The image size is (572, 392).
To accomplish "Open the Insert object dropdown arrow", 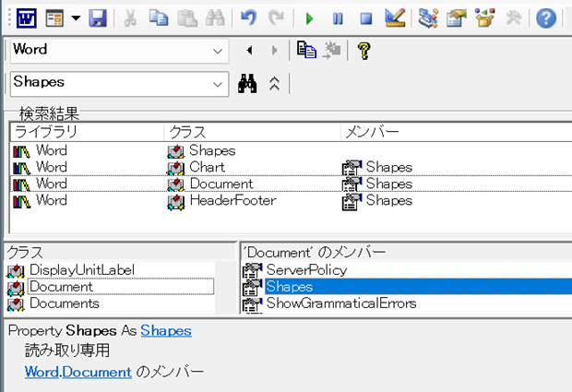I will tap(76, 18).
